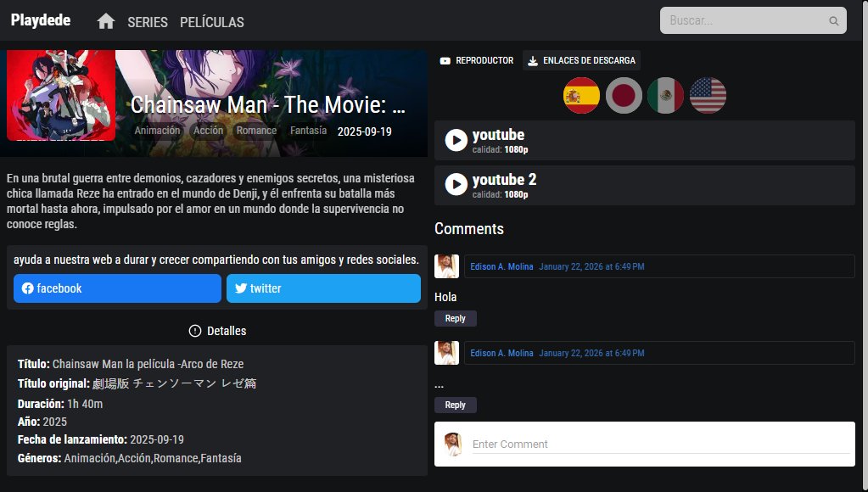Select the United States flag language

tap(708, 95)
